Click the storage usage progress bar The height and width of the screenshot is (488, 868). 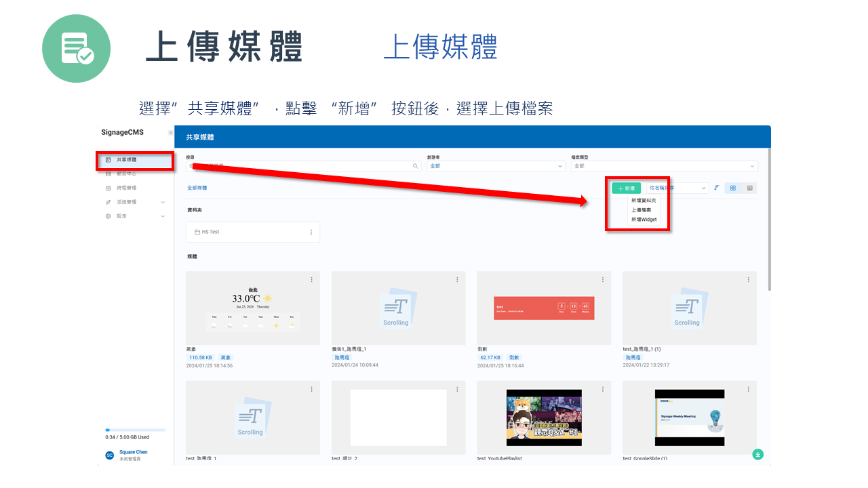(134, 429)
